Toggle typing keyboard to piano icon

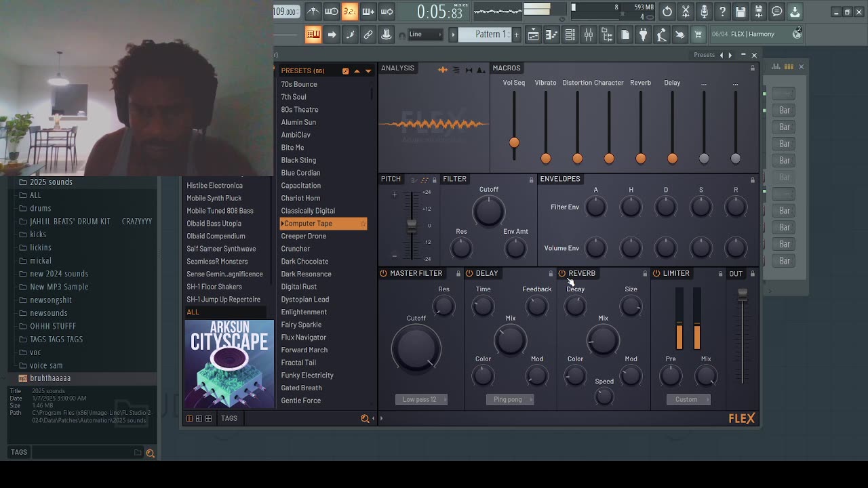[313, 35]
